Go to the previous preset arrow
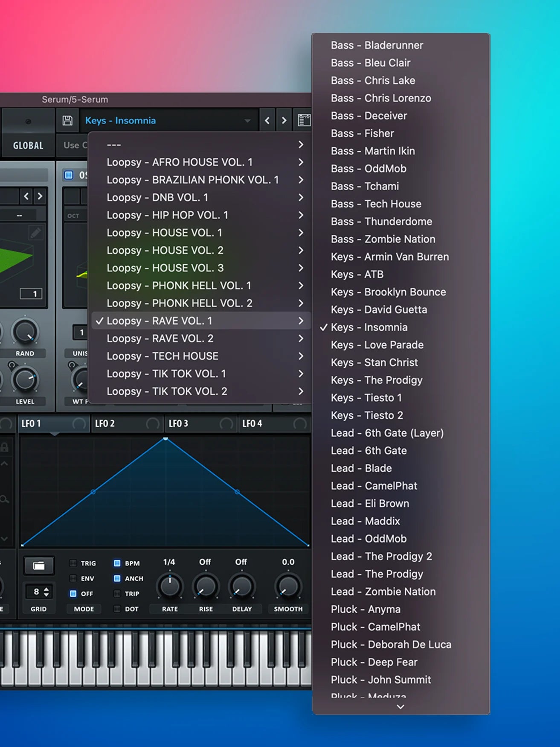This screenshot has width=560, height=747. (267, 121)
